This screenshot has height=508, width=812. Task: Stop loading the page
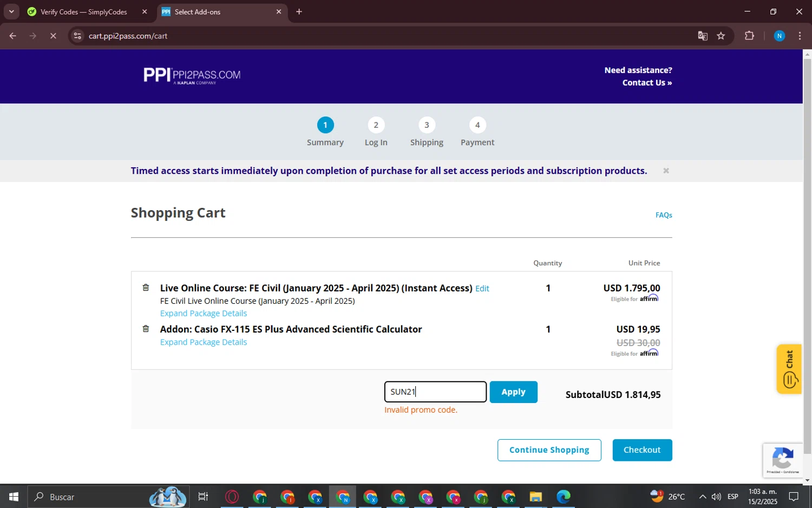tap(53, 36)
